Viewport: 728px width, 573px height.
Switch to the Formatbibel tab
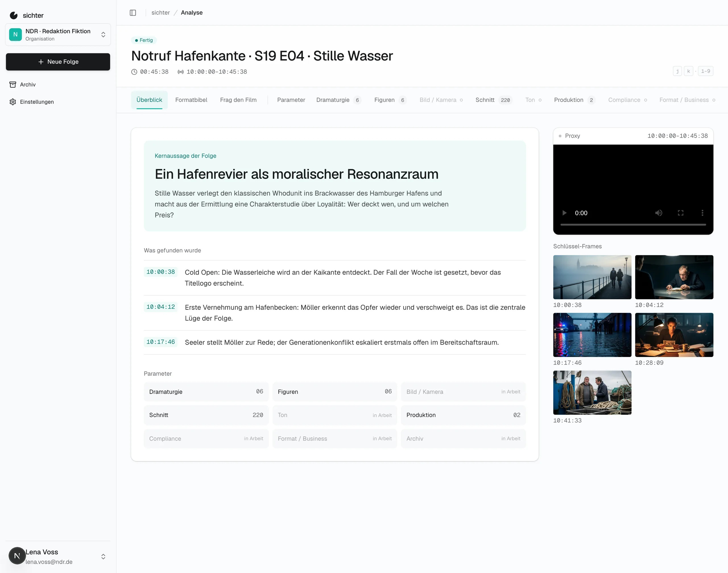pyautogui.click(x=191, y=100)
